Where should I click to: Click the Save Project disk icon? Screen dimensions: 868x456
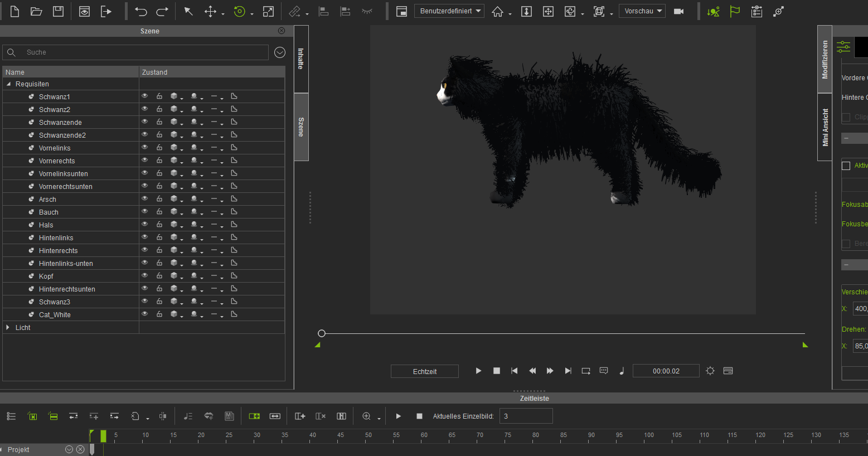(x=58, y=11)
